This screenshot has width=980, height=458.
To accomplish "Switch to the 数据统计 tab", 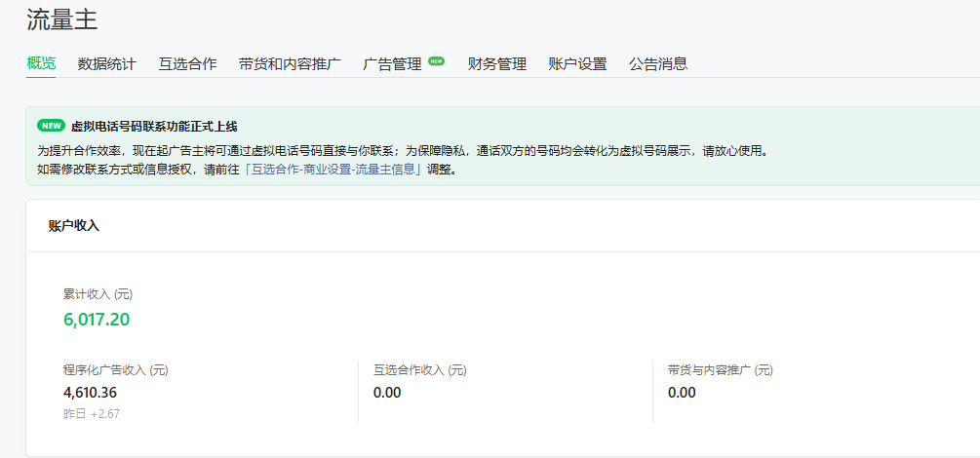I will tap(107, 64).
